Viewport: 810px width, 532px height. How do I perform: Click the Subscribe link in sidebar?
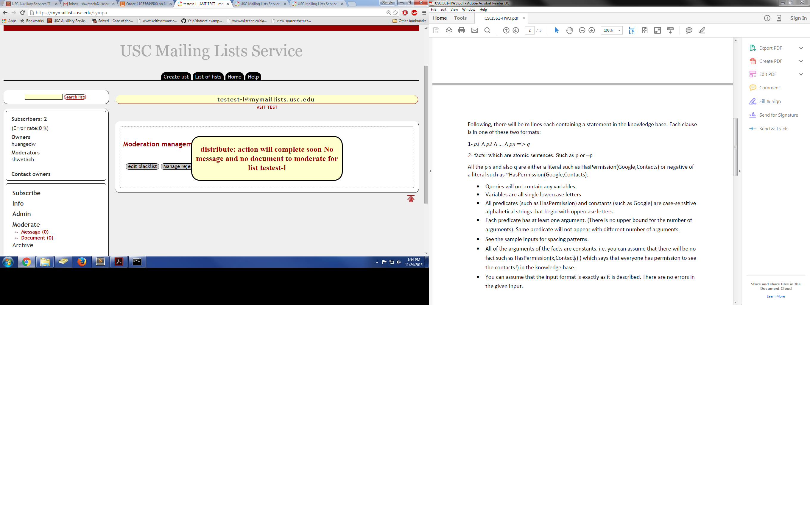coord(26,193)
